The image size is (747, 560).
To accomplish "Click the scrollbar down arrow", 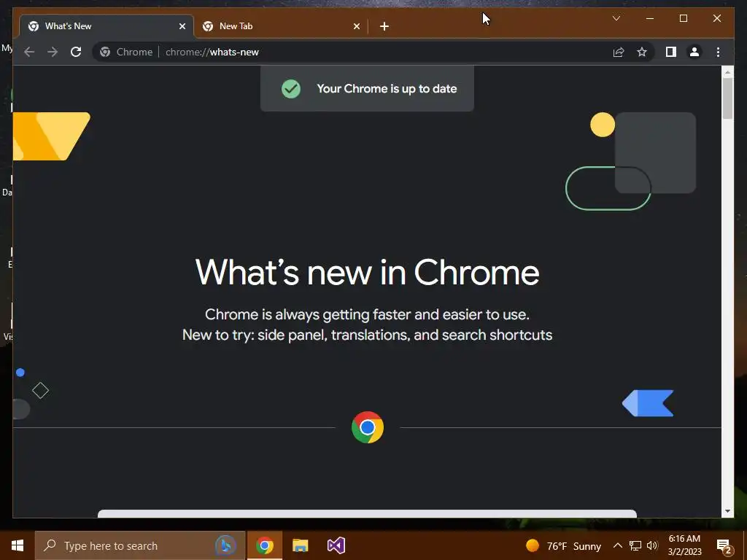I will 727,511.
